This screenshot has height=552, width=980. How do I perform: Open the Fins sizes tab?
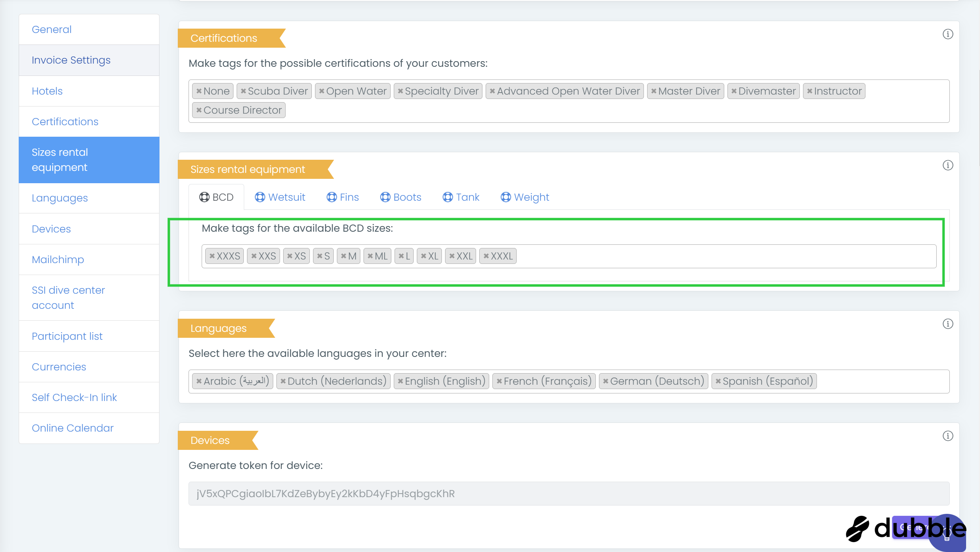[342, 197]
